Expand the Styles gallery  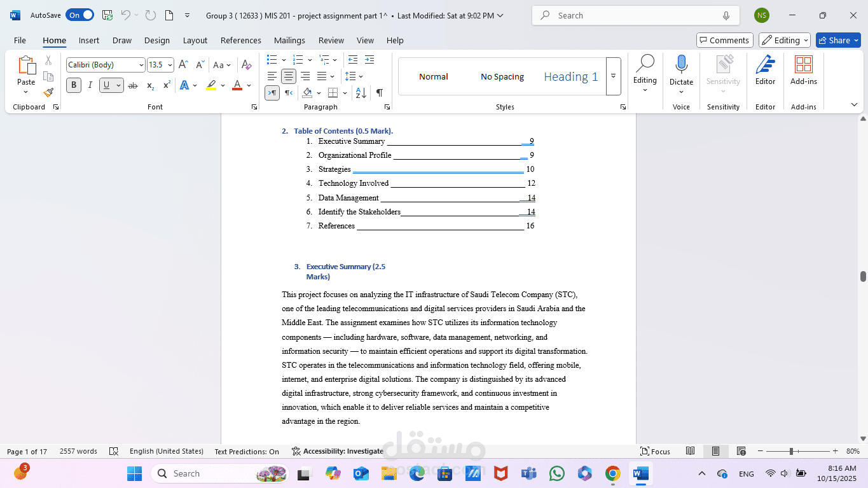tap(613, 76)
